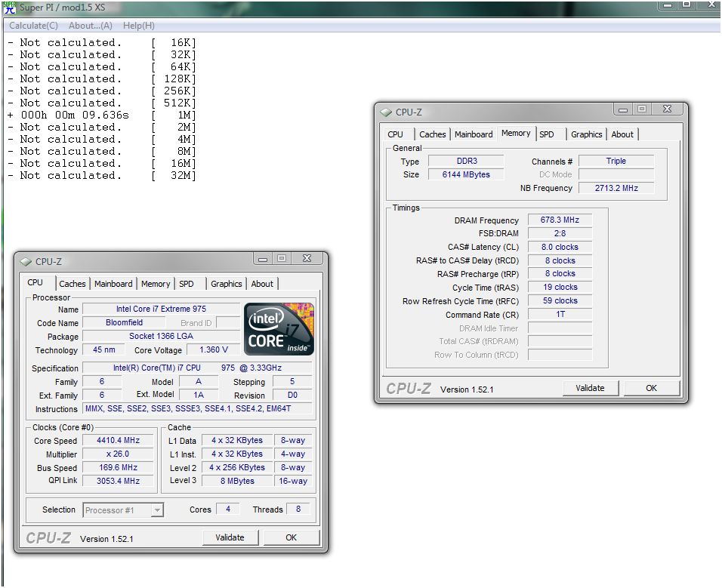The width and height of the screenshot is (722, 588).
Task: Click Validate in the CPU window
Action: point(230,537)
